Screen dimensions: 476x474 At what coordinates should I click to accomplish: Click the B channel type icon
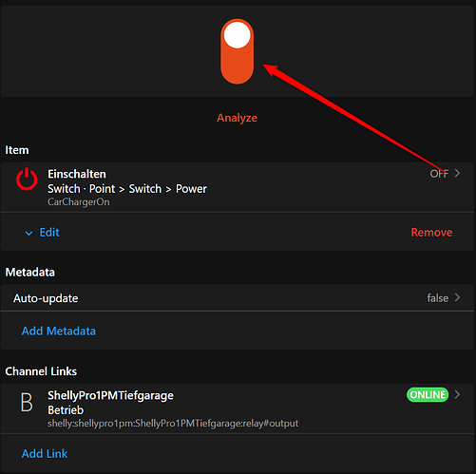point(27,403)
